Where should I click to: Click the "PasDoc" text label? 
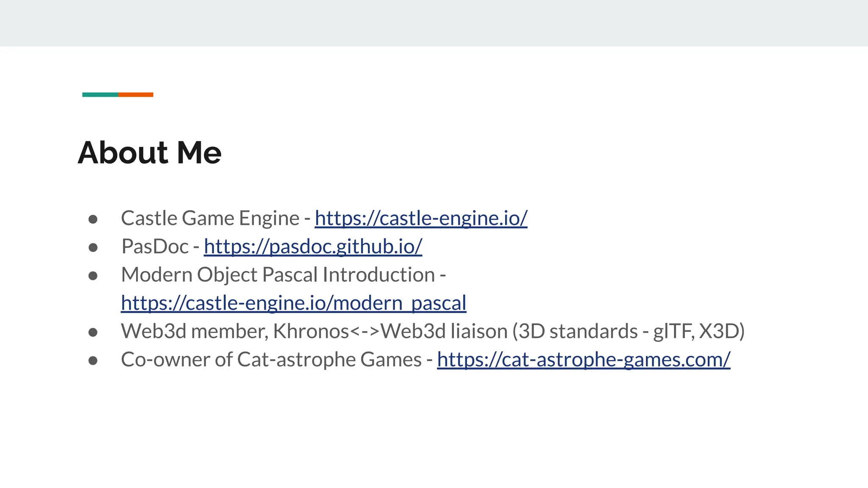155,247
